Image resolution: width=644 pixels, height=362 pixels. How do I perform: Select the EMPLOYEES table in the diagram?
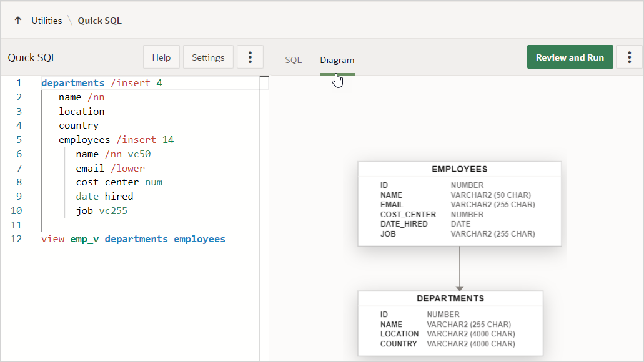coord(459,169)
